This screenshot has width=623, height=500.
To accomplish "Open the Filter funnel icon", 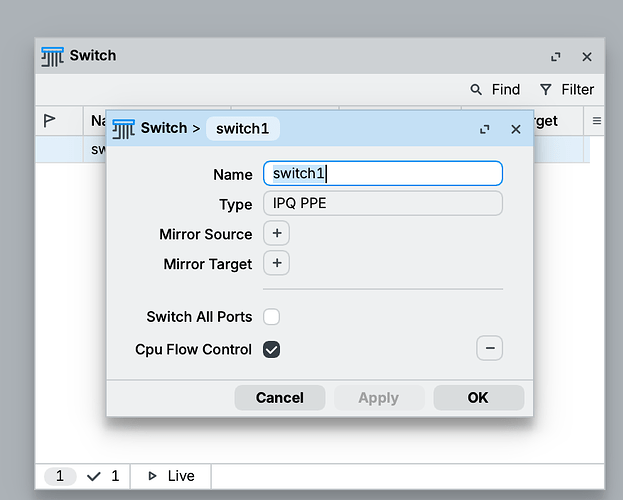I will pos(546,89).
